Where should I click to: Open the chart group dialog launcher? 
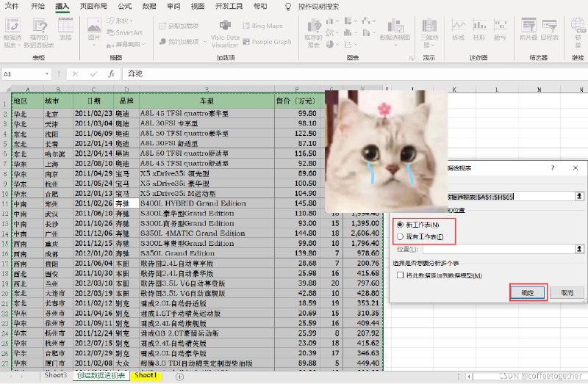412,58
